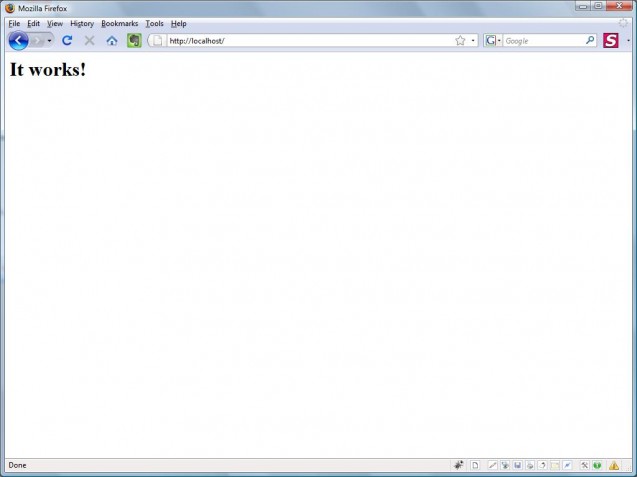Open the back/forward history dropdown arrow
Screen dimensions: 637x477
click(50, 41)
